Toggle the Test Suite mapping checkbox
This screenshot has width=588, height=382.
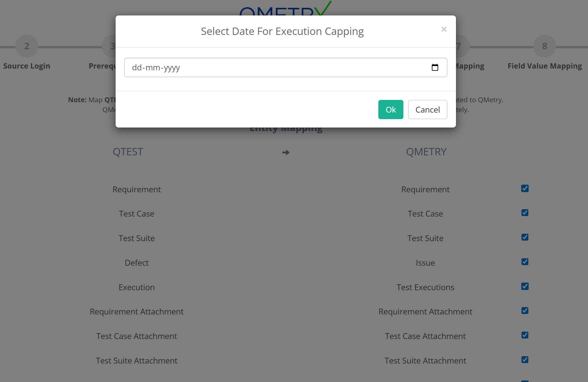[x=525, y=237]
